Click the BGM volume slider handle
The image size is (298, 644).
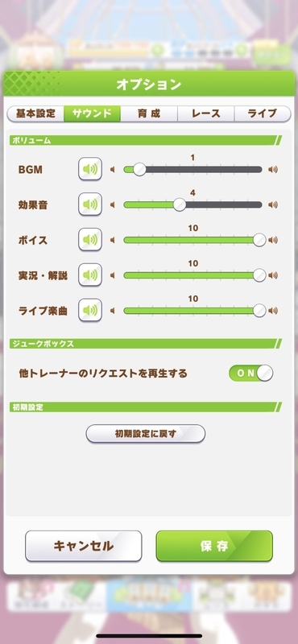(139, 169)
